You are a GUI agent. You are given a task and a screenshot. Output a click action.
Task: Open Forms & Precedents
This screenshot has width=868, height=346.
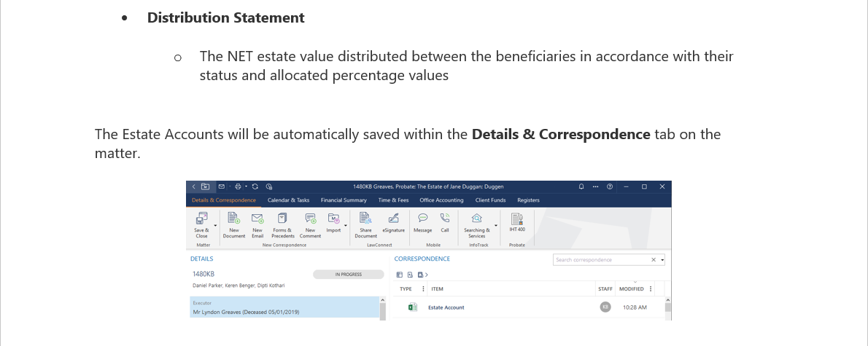(283, 219)
